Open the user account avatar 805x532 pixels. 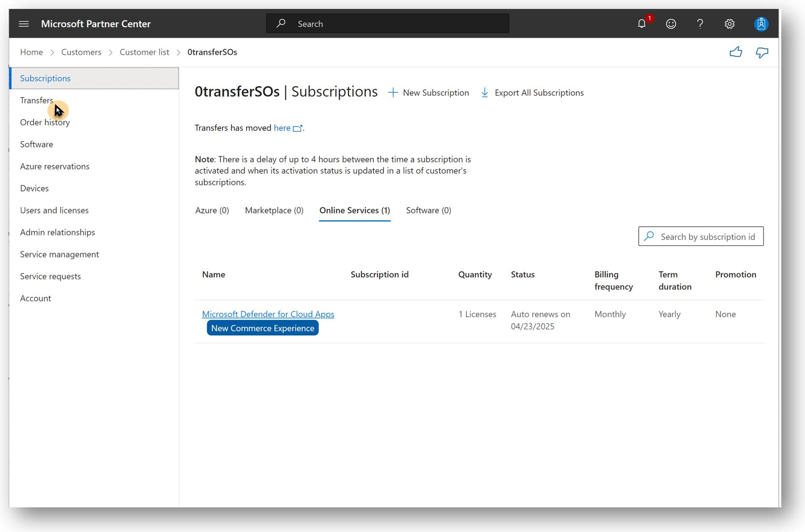(x=761, y=24)
